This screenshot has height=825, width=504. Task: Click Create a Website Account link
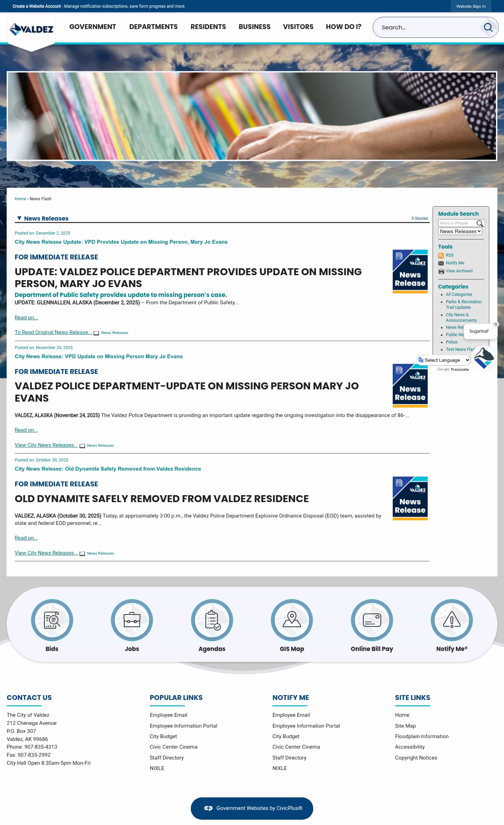[x=37, y=6]
